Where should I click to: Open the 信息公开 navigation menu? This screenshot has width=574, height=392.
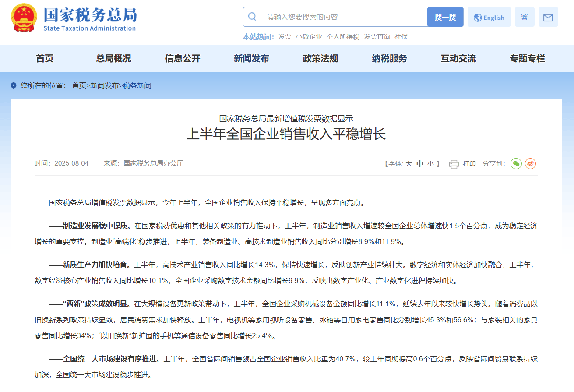182,58
